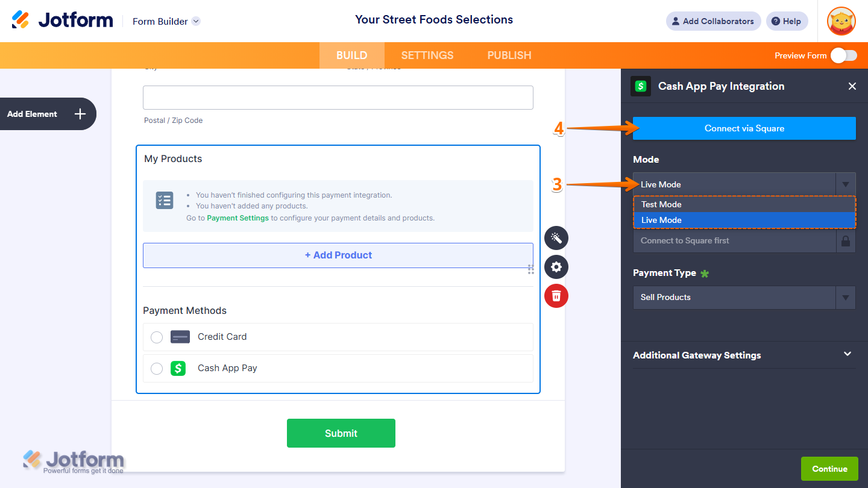Click the magic wand wizard icon
Image resolution: width=868 pixels, height=488 pixels.
point(556,238)
